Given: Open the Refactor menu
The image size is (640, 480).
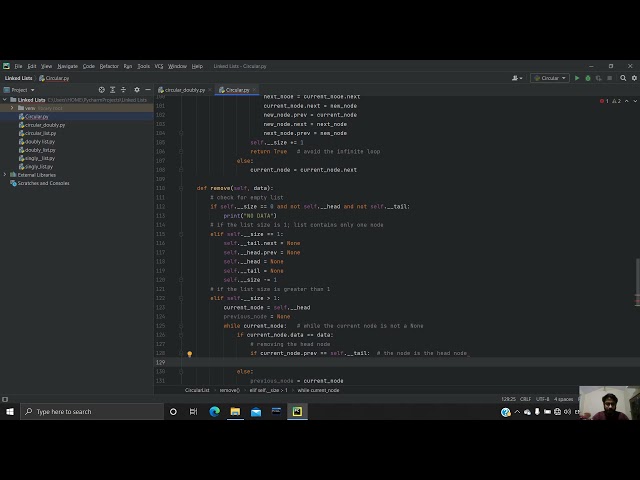Looking at the screenshot, I should pyautogui.click(x=109, y=66).
